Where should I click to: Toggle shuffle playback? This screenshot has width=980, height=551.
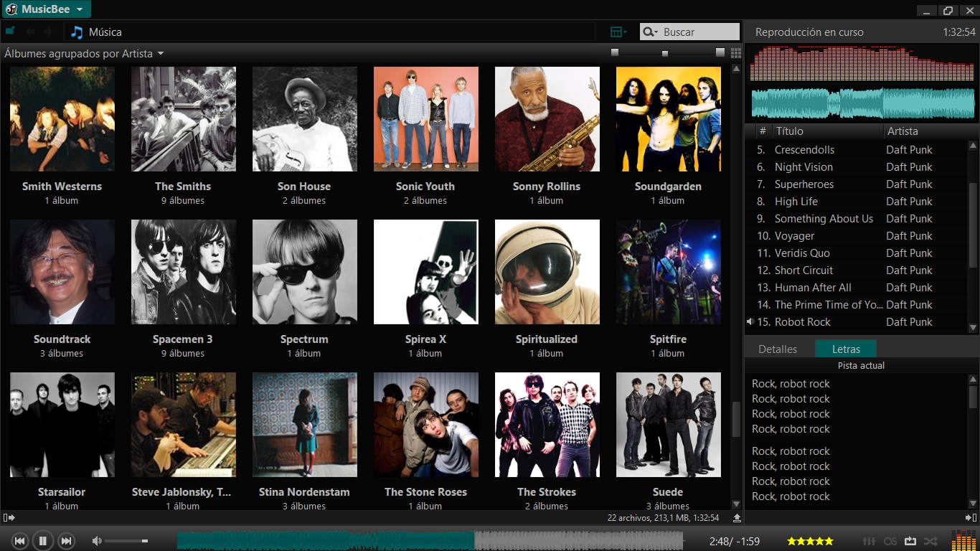click(929, 542)
